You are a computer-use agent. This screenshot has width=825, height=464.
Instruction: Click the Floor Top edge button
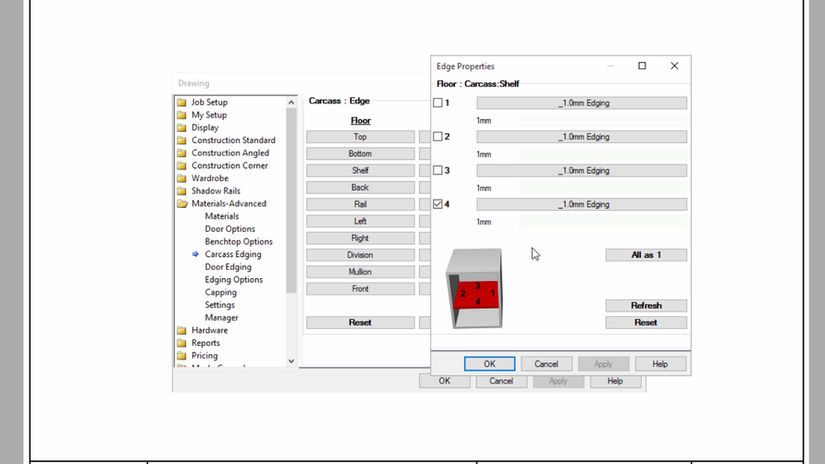click(x=360, y=137)
